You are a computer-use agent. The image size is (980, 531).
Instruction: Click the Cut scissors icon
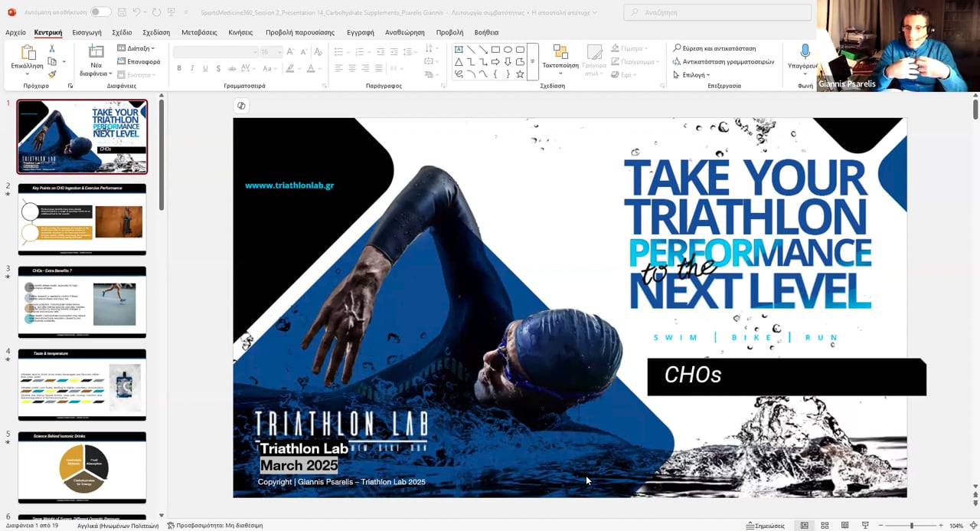[52, 48]
